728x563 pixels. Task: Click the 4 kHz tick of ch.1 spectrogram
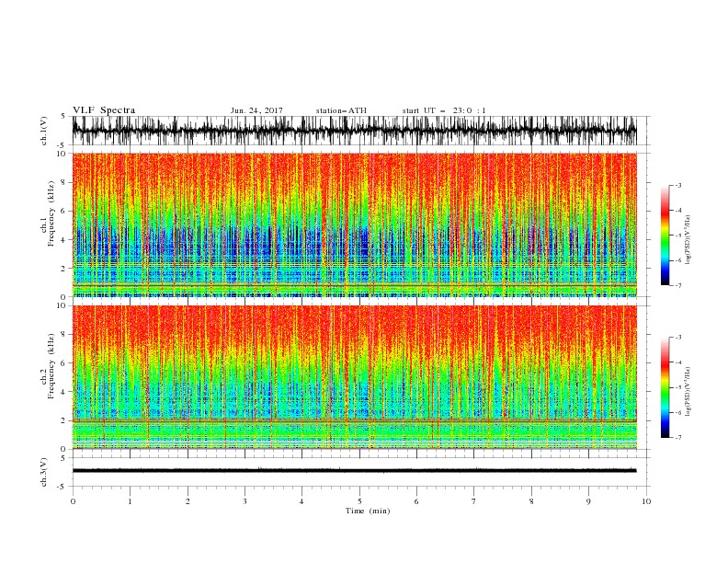pos(63,240)
